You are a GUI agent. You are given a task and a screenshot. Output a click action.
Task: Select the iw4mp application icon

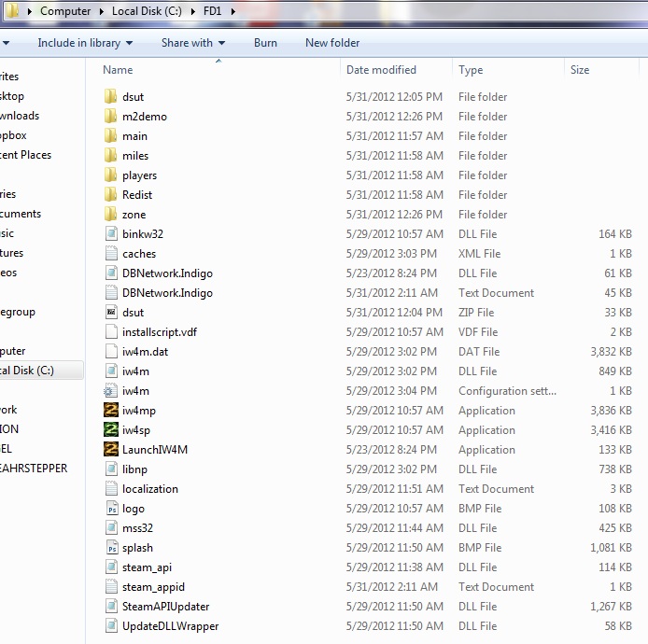111,410
